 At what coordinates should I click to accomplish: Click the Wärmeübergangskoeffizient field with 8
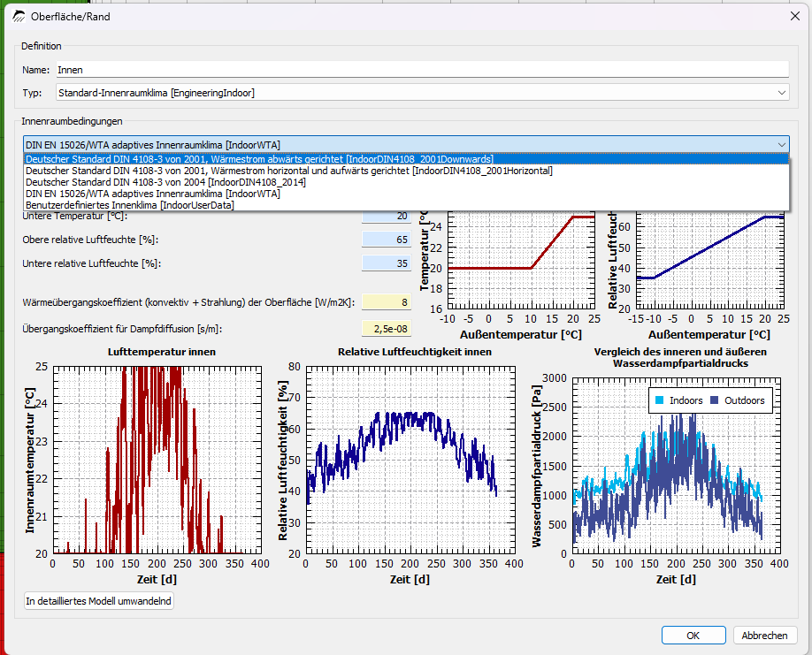pos(387,302)
